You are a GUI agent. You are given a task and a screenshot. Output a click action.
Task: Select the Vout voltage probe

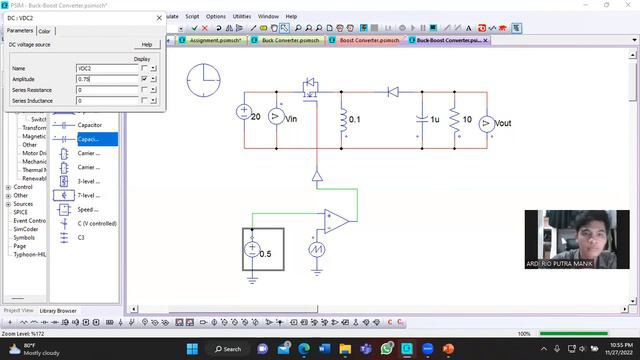coord(487,124)
